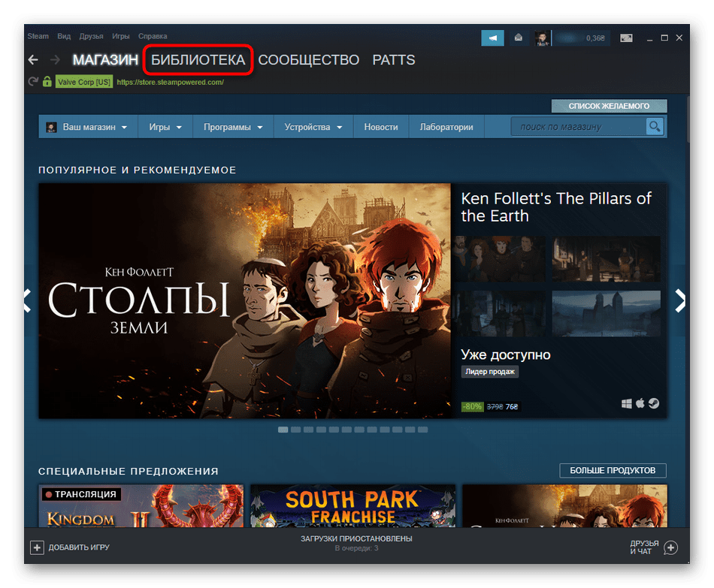The height and width of the screenshot is (588, 714).
Task: Click the back navigation arrow
Action: point(33,60)
